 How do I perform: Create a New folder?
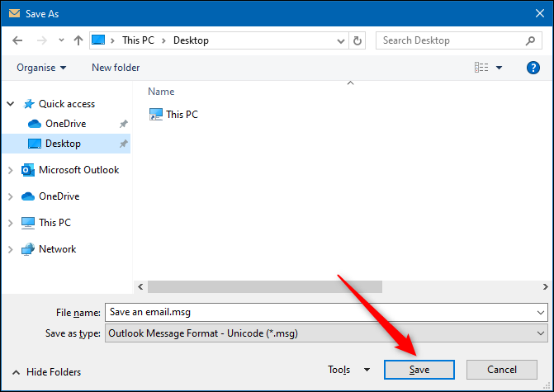(x=116, y=68)
